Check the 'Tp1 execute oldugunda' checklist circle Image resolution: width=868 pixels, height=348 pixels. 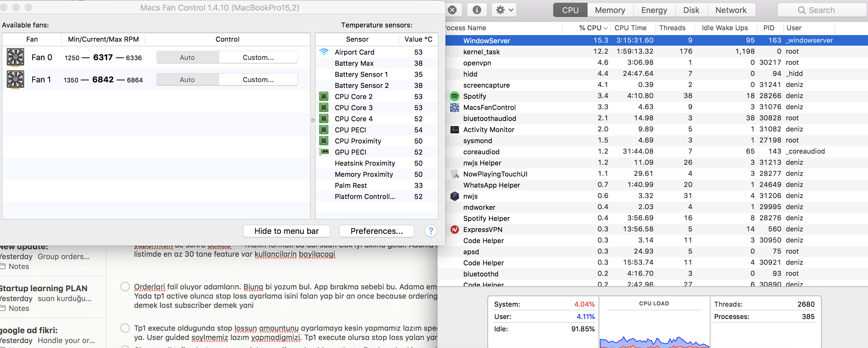tap(125, 328)
